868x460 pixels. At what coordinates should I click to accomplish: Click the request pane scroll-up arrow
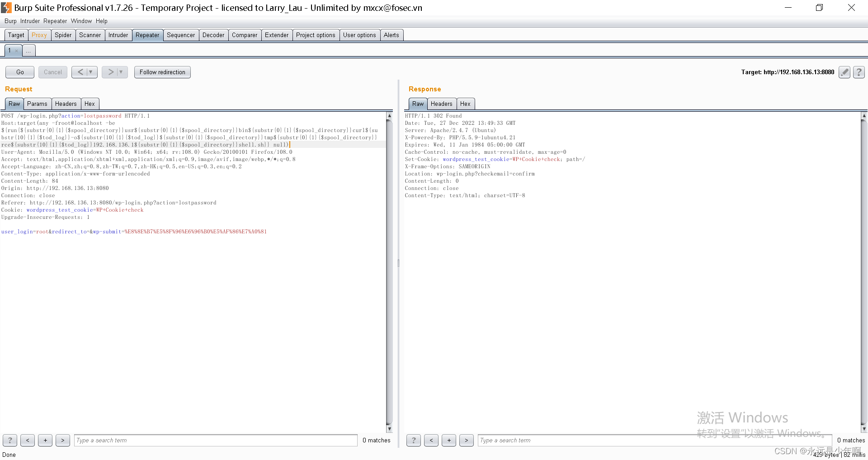(389, 116)
